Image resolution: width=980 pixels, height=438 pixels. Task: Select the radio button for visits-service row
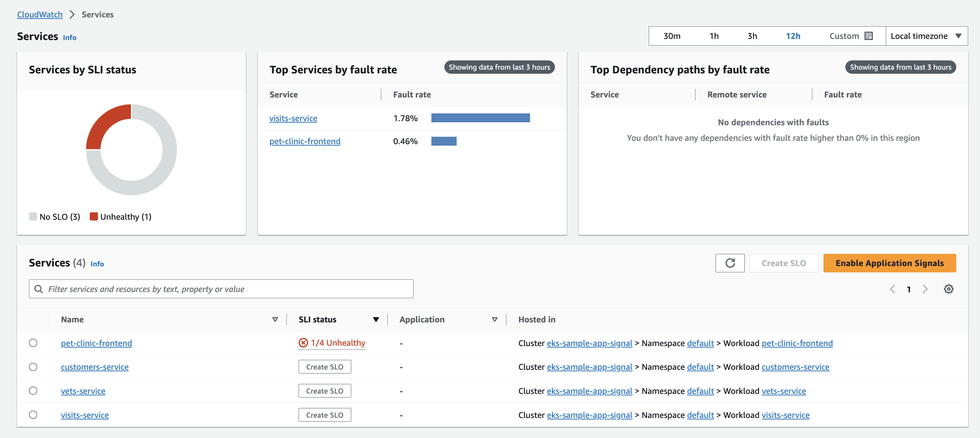[x=34, y=414]
